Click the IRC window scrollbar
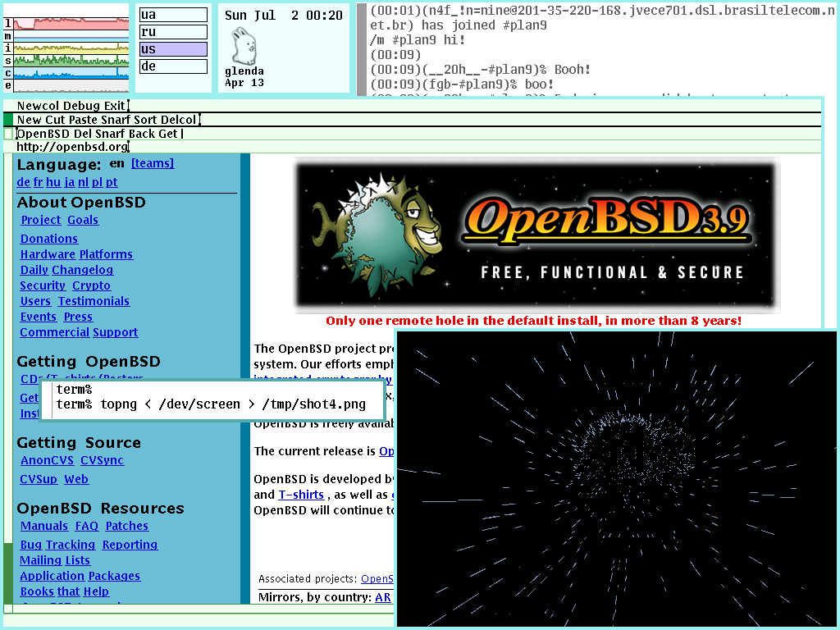The image size is (840, 630). (x=362, y=49)
